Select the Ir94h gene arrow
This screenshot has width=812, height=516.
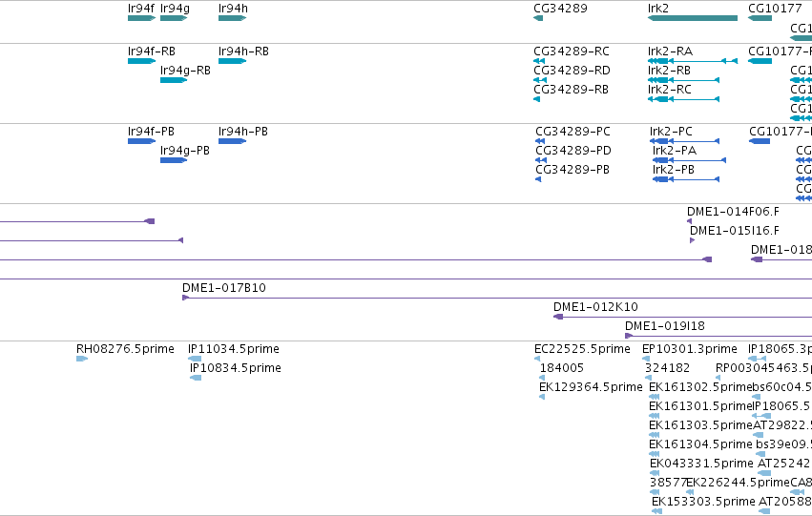click(x=232, y=18)
